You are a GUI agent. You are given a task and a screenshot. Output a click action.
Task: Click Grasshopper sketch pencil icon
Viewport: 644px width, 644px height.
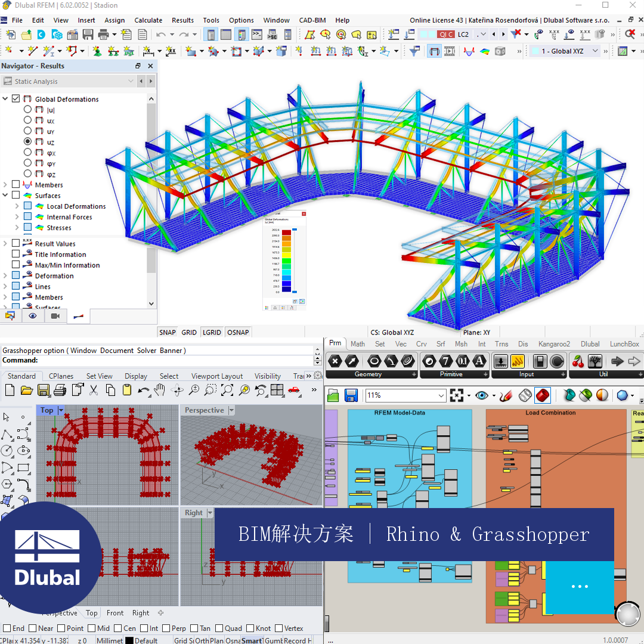(x=506, y=395)
